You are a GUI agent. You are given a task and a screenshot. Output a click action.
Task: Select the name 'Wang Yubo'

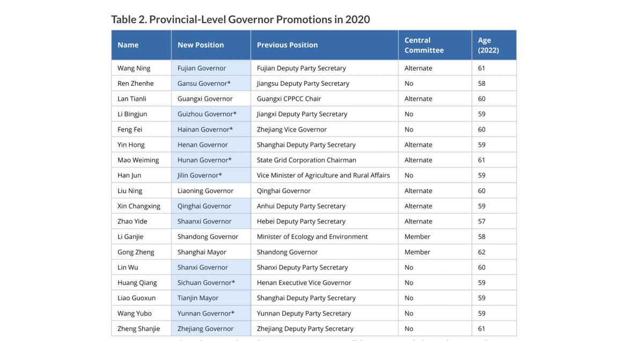(135, 313)
